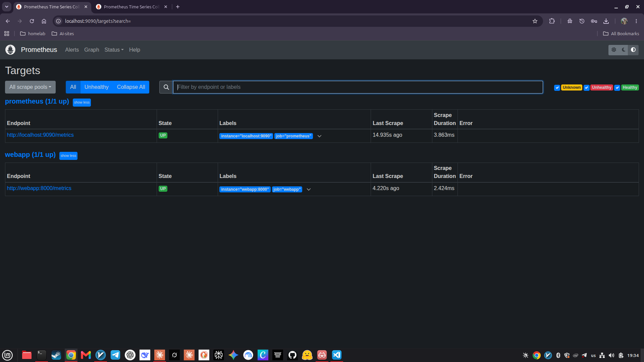The width and height of the screenshot is (644, 362).
Task: Collapse prometheus pool with show less
Action: (82, 102)
